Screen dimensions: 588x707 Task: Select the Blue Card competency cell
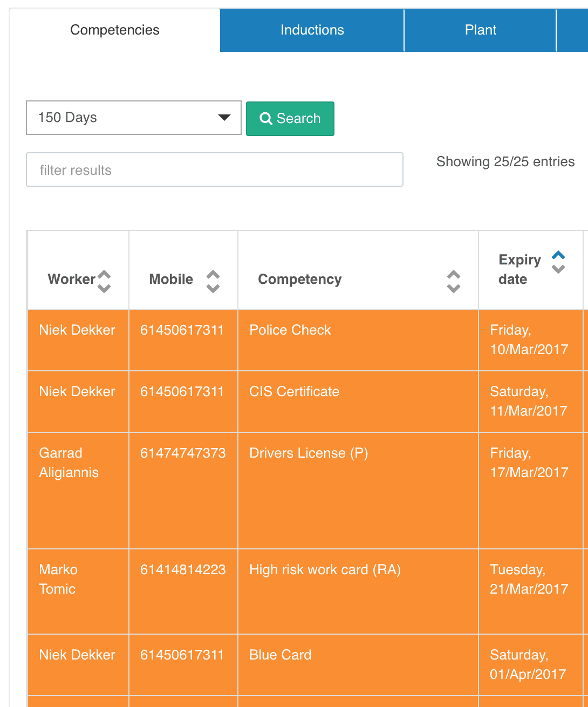[x=358, y=665]
